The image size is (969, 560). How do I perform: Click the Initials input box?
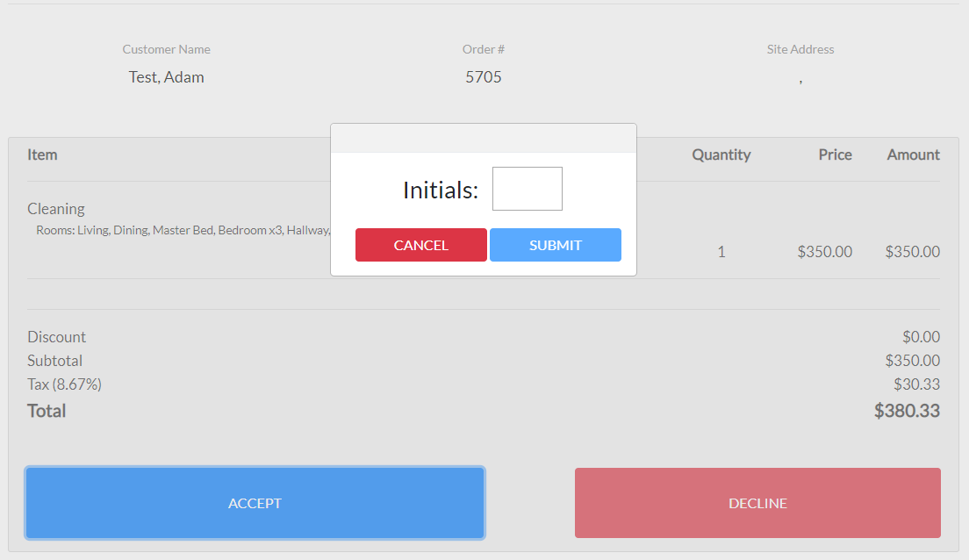(x=527, y=189)
